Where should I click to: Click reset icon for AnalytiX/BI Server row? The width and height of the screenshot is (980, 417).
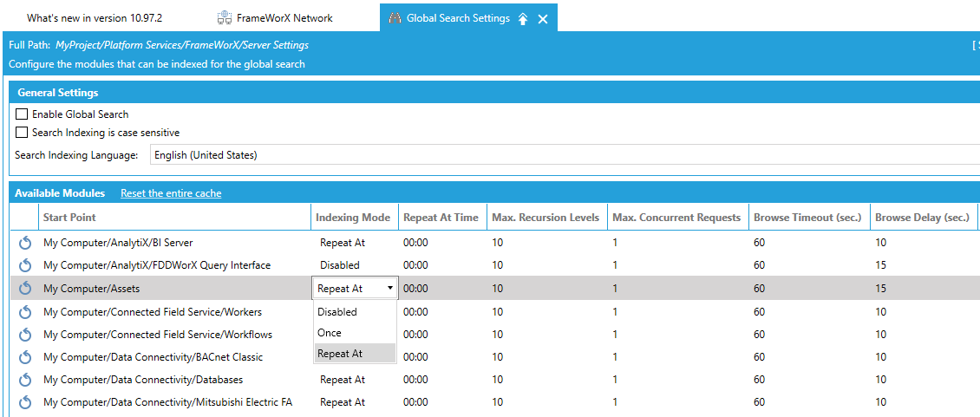[25, 243]
